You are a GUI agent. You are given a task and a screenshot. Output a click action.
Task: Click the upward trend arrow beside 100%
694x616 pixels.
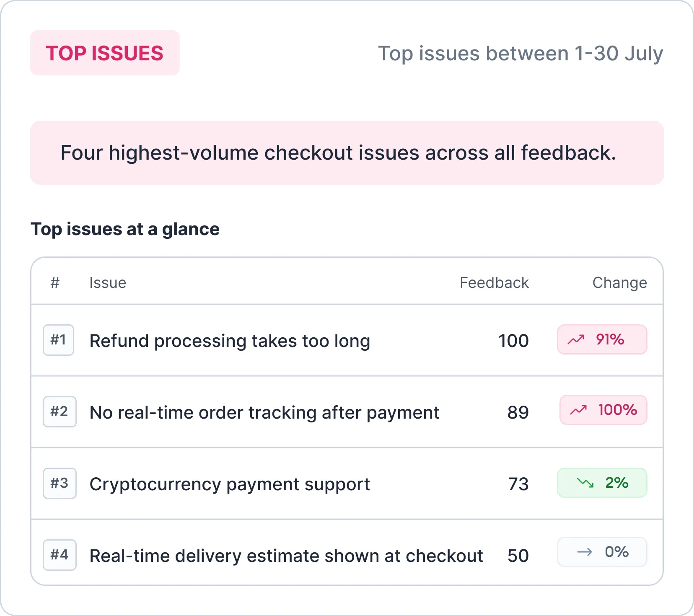[578, 410]
